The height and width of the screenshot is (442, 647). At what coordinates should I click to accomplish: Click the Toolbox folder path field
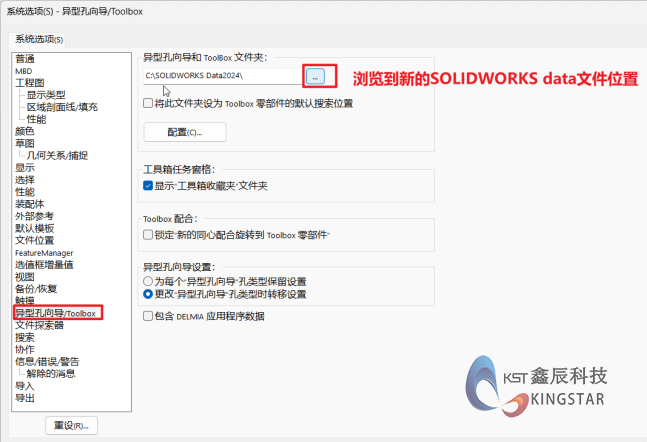coord(223,76)
